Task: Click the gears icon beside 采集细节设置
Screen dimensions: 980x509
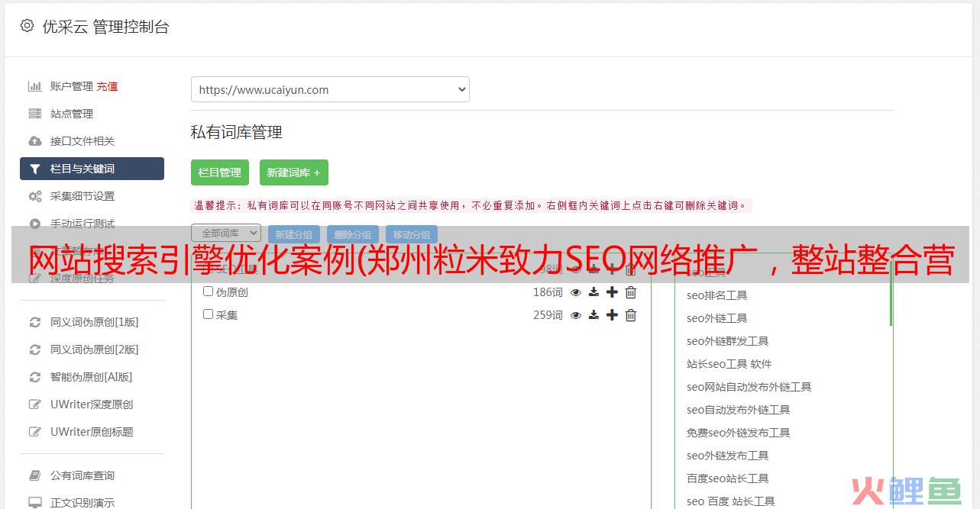Action: click(x=35, y=196)
